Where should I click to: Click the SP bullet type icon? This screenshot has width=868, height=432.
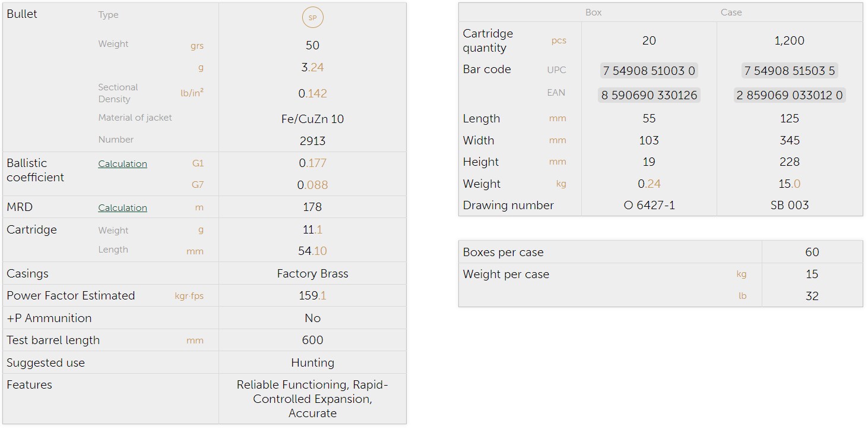click(x=312, y=18)
